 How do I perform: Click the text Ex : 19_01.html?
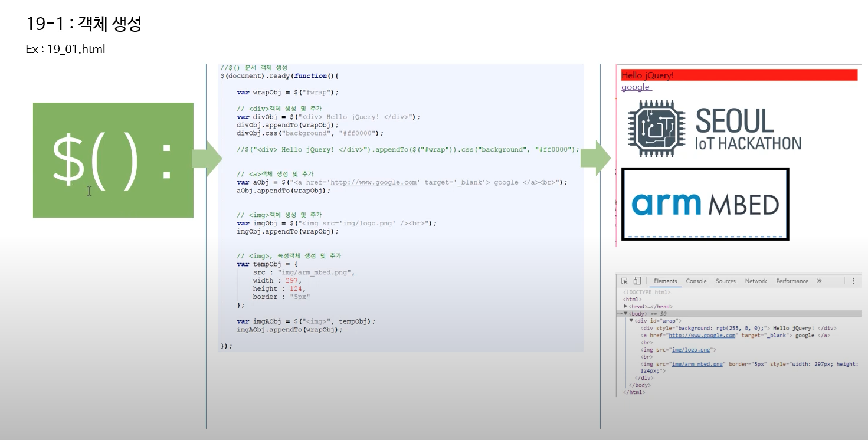[65, 49]
